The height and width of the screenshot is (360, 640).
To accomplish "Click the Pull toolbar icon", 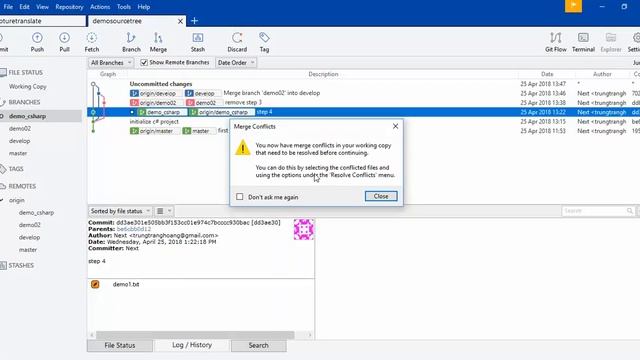I will [x=64, y=42].
